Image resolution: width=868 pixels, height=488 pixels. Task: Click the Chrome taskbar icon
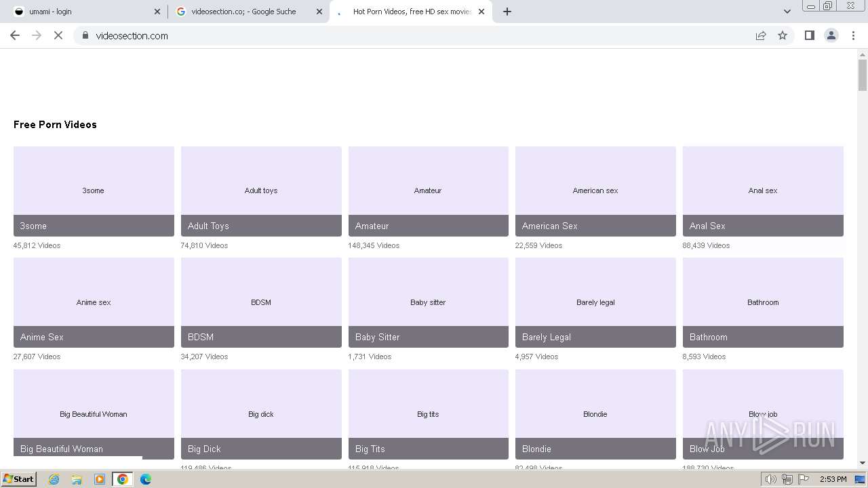click(x=123, y=479)
